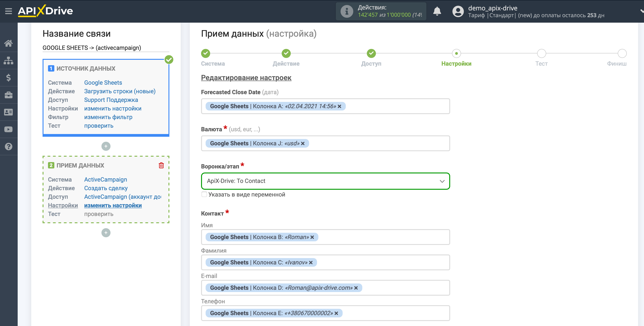644x326 pixels.
Task: Go to home via sidebar house icon
Action: [x=9, y=43]
